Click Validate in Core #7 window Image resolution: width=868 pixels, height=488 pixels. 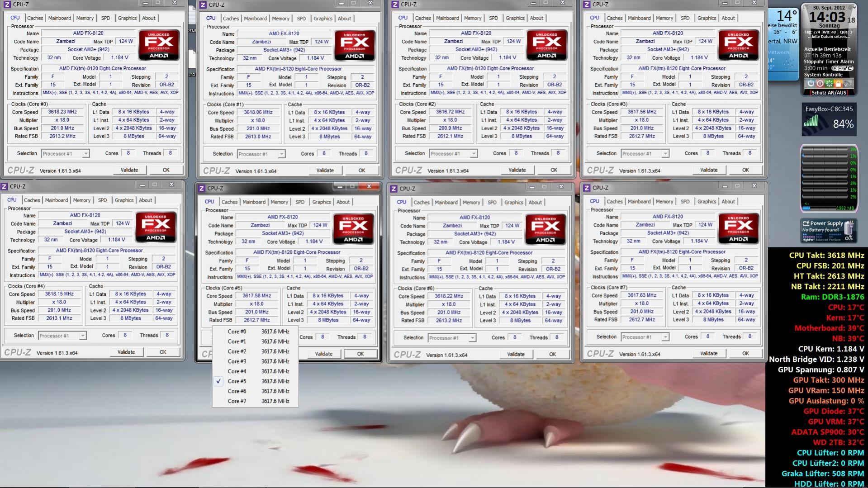click(709, 353)
